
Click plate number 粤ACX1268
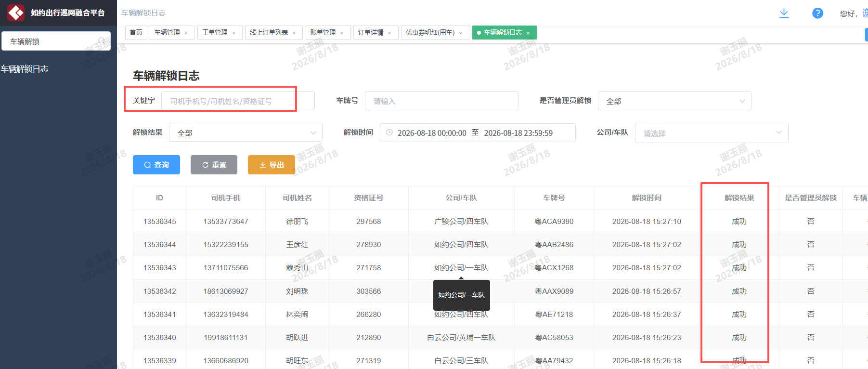554,268
